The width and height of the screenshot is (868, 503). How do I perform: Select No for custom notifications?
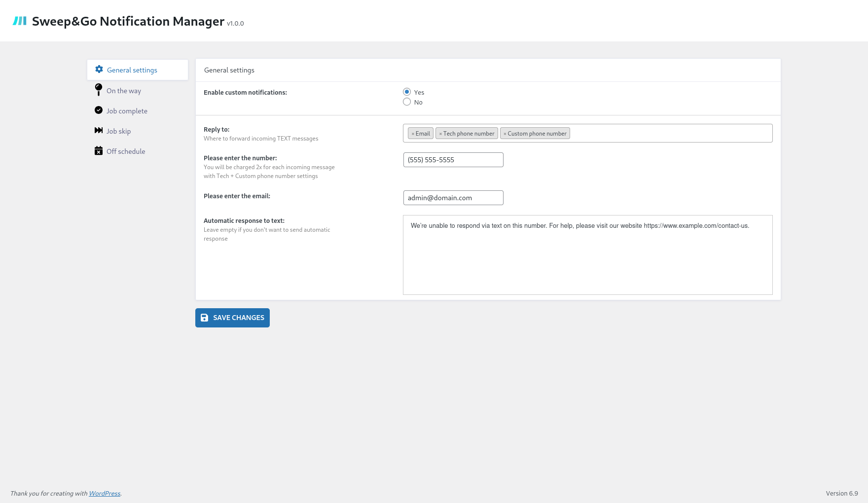(407, 102)
